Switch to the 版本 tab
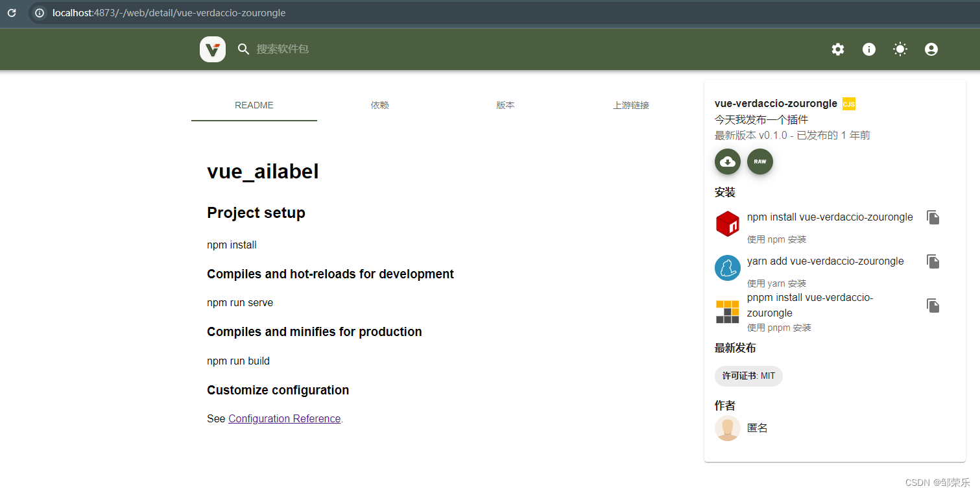 506,105
